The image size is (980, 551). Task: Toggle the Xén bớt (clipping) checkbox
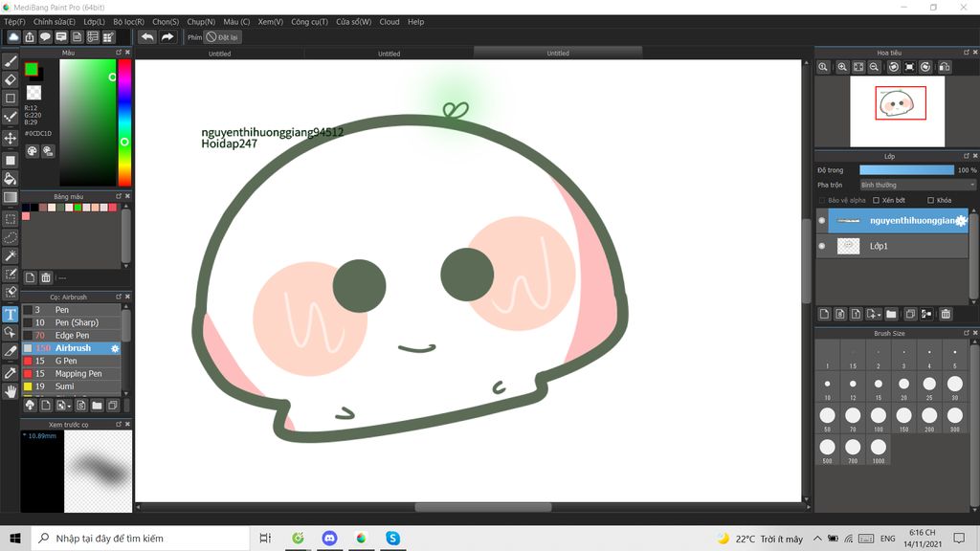tap(877, 201)
